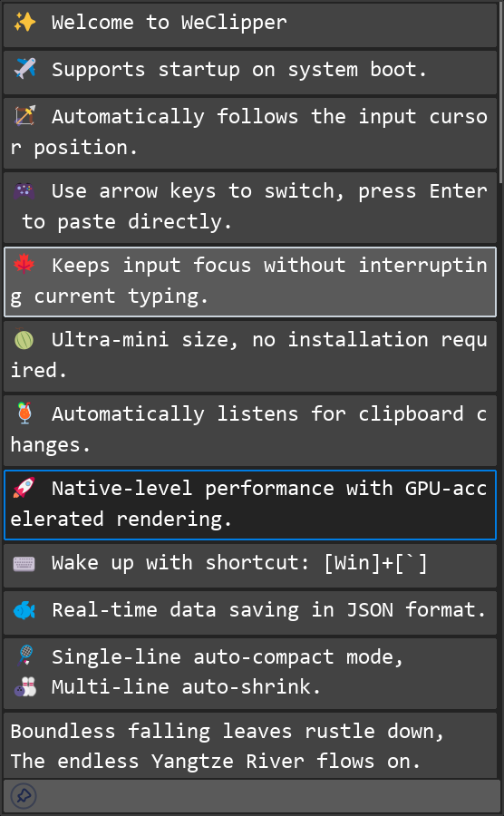The height and width of the screenshot is (816, 504).
Task: Select the 'Supports startup on system boot' entry
Action: pos(250,73)
